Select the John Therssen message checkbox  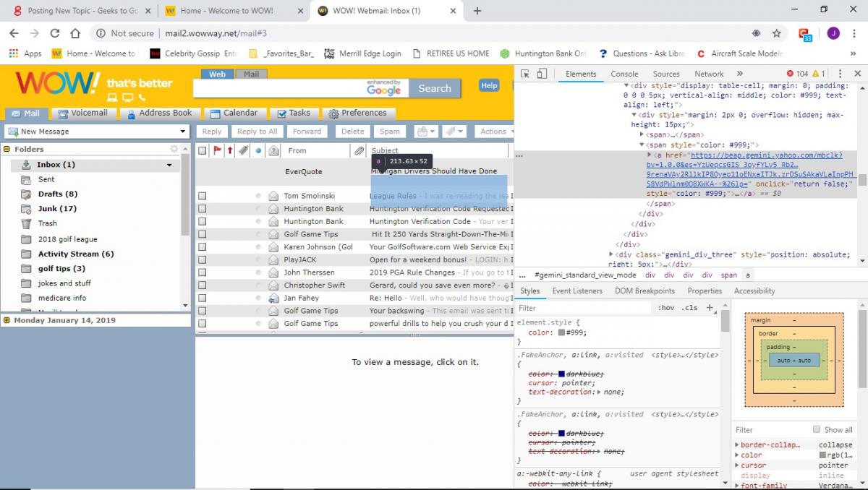click(x=203, y=272)
